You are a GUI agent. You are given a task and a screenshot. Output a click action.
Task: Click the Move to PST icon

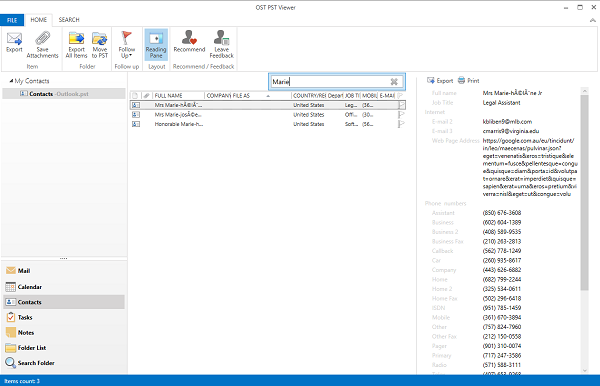[x=99, y=38]
